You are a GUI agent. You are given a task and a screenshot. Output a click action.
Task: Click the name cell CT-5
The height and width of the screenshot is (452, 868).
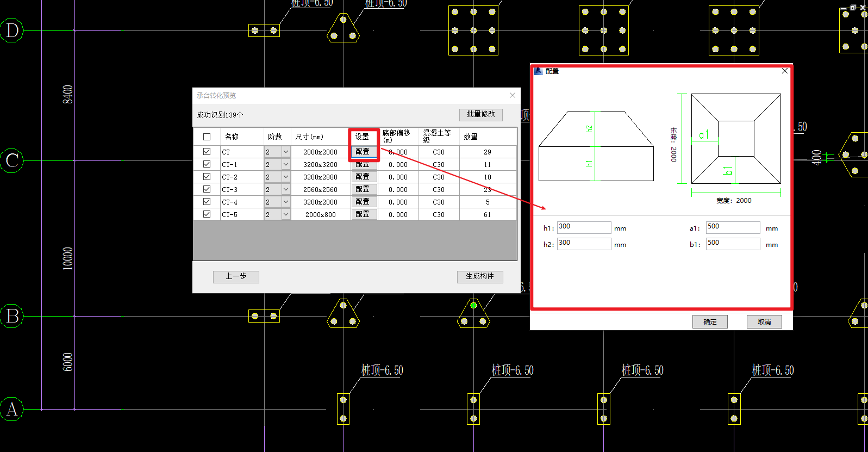coord(241,215)
